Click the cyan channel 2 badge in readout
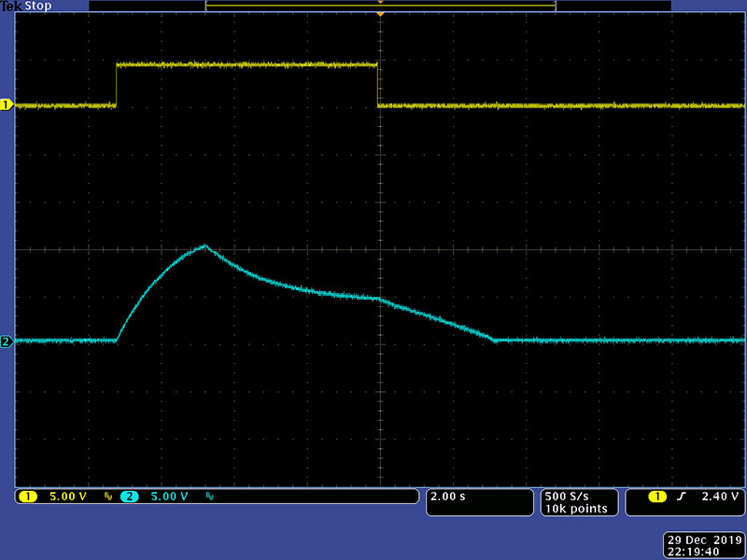Screen dimensions: 747x560 click(129, 497)
